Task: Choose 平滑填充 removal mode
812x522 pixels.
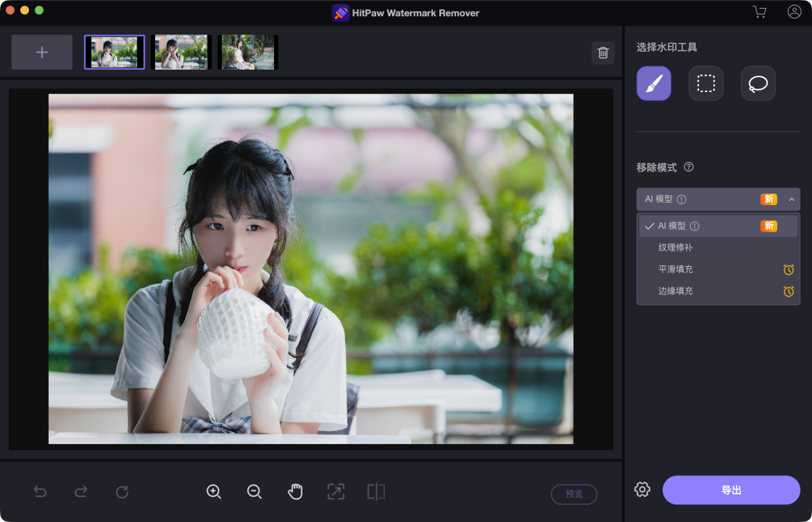Action: (x=675, y=269)
